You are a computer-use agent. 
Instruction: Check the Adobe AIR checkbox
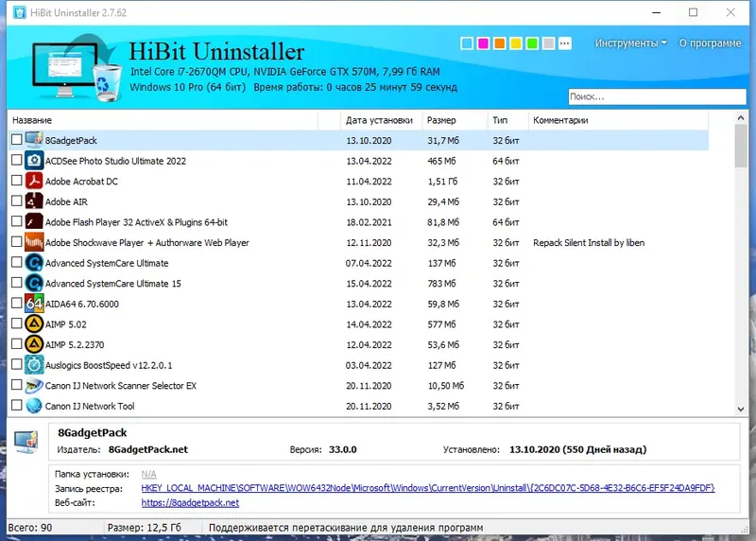[16, 201]
